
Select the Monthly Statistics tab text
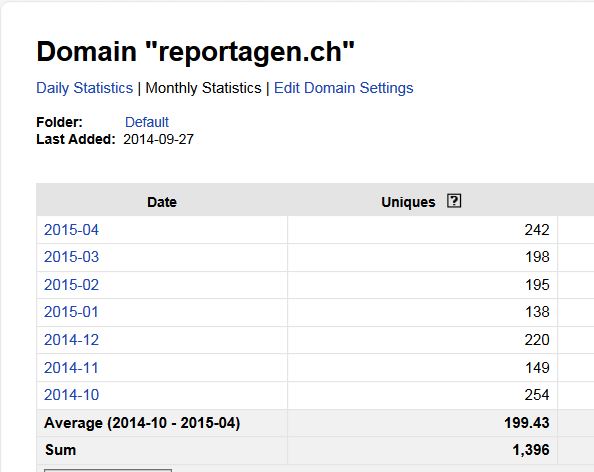[x=203, y=88]
